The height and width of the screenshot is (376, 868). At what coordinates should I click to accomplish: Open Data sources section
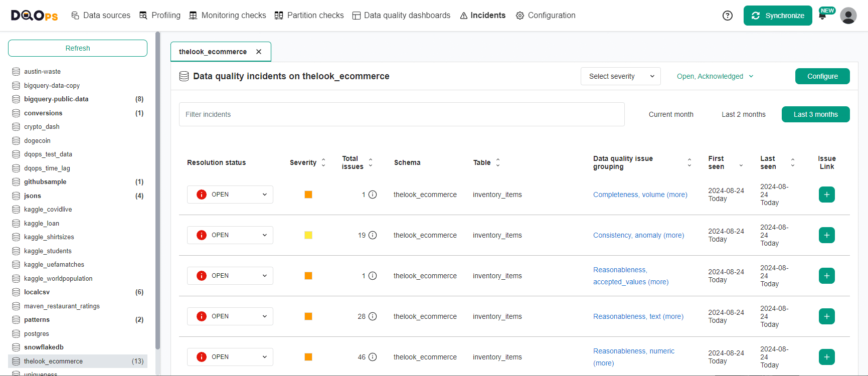pos(101,16)
